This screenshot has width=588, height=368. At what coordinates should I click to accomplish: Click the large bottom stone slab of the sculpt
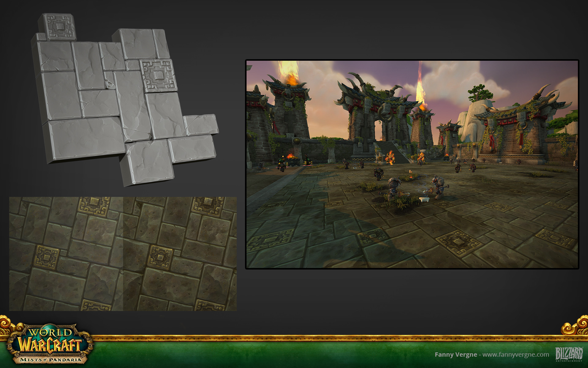point(86,139)
